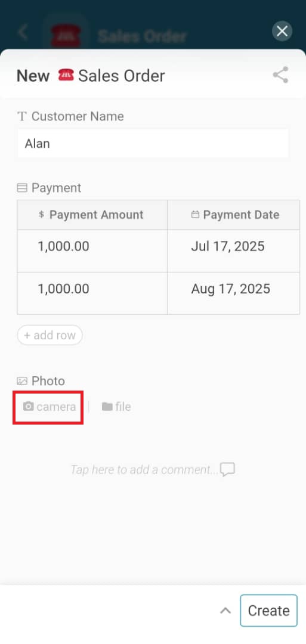This screenshot has width=306, height=644.
Task: Add a new row to Payment table
Action: pyautogui.click(x=50, y=335)
